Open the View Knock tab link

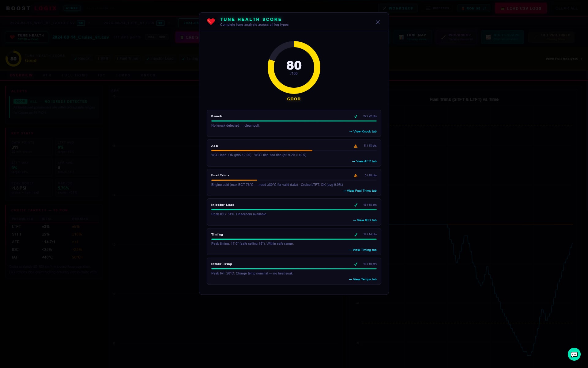(x=363, y=132)
